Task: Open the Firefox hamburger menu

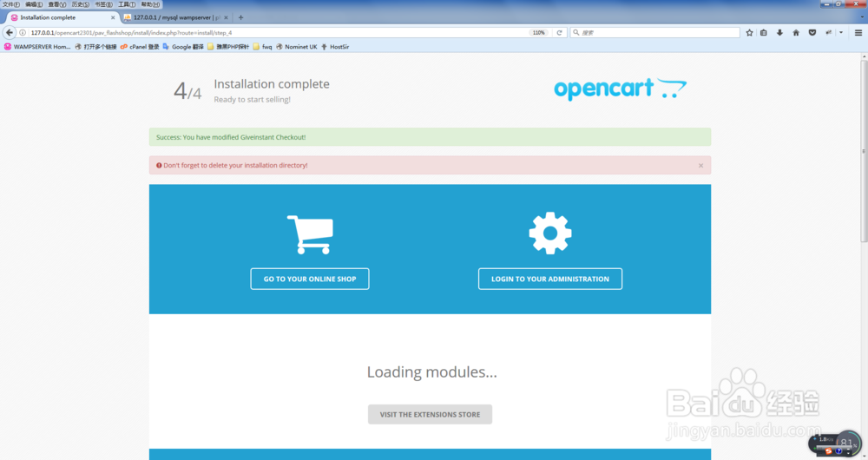Action: coord(858,33)
